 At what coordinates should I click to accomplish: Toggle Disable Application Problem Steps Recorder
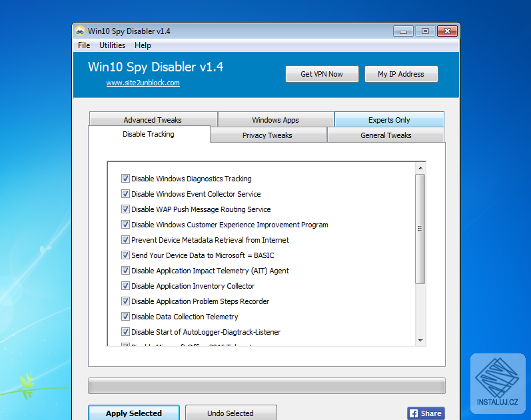(x=125, y=301)
